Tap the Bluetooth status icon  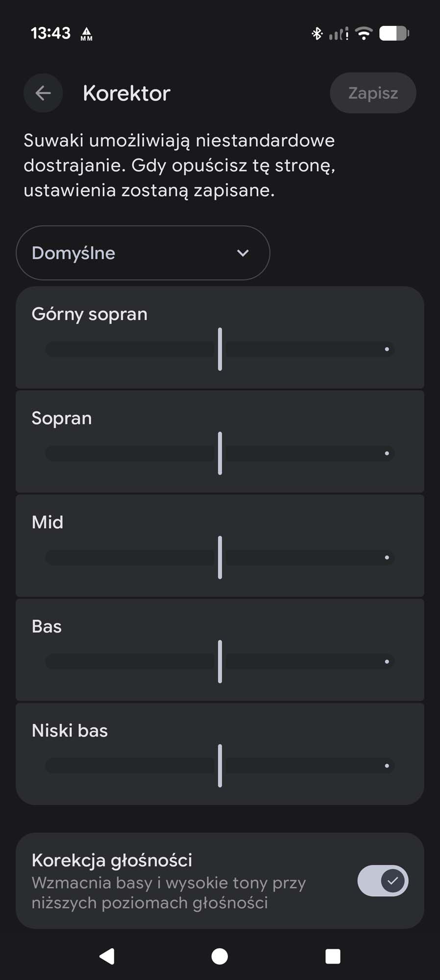coord(317,33)
